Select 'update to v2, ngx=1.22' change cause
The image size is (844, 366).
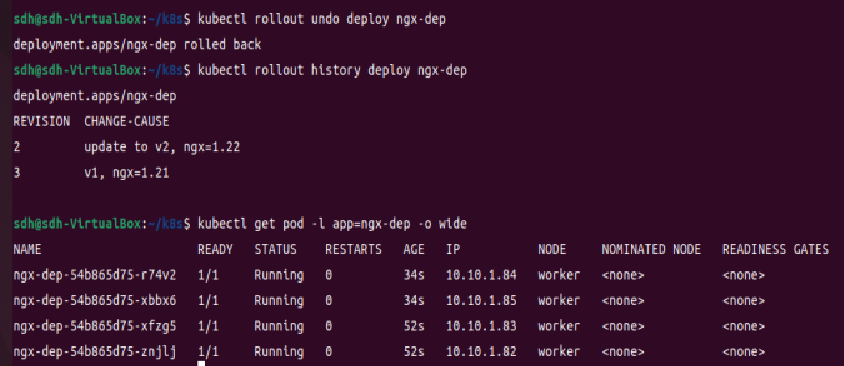click(x=162, y=147)
